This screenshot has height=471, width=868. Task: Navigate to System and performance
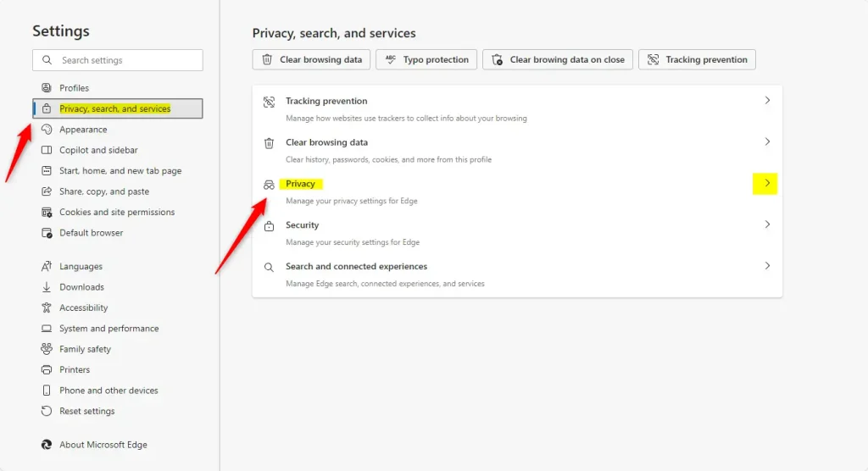click(109, 328)
